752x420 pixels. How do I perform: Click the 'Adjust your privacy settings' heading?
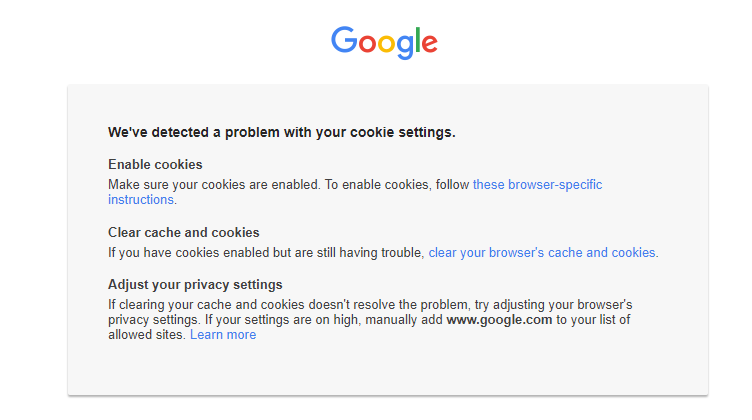tap(195, 284)
